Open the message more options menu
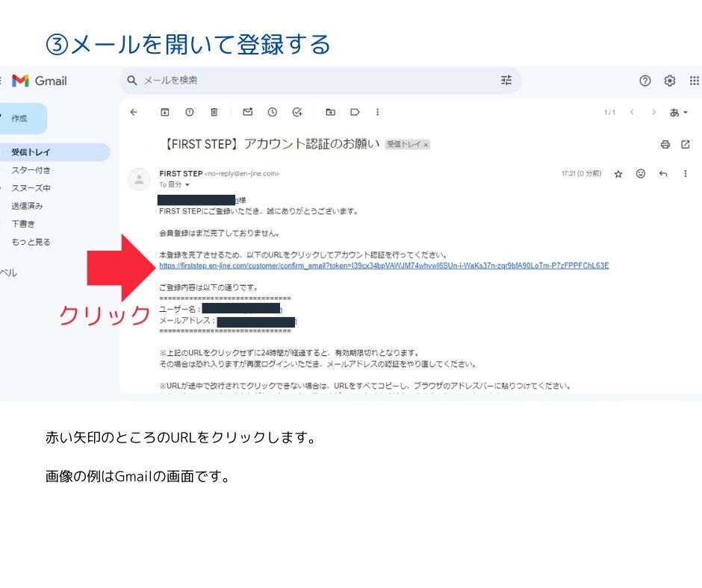 685,174
